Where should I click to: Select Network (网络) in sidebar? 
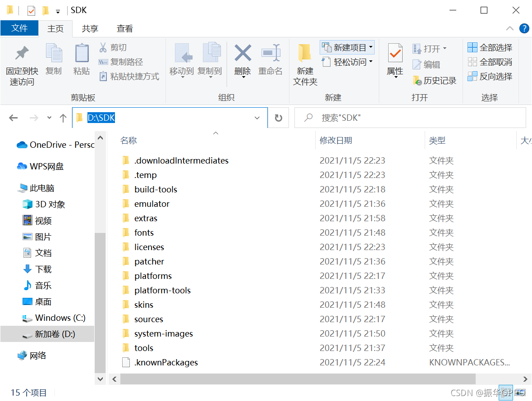(x=32, y=355)
